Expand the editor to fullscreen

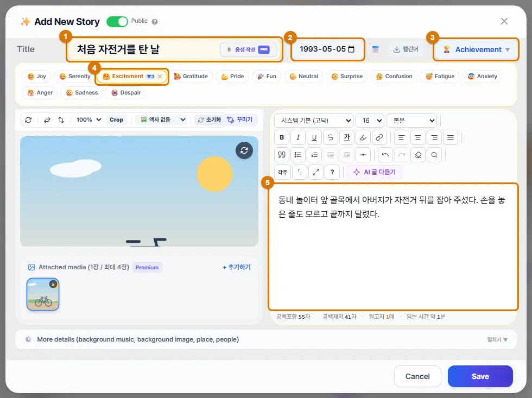click(316, 172)
